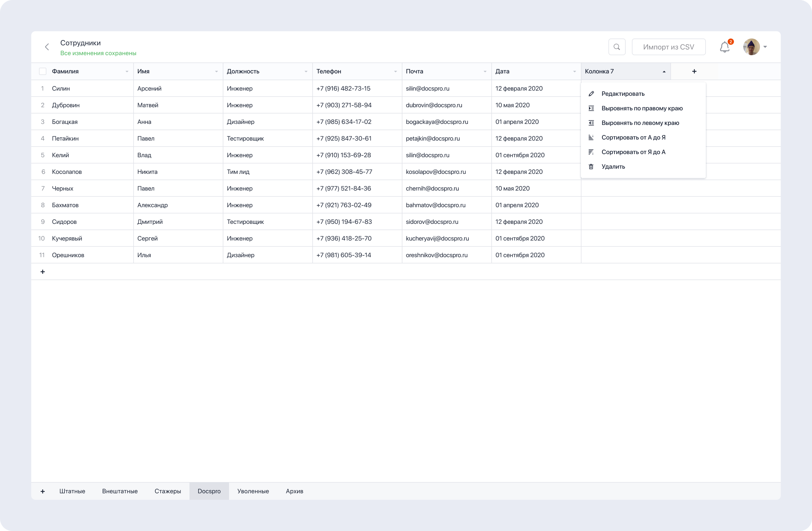
Task: Choose Сортировать от Я до А
Action: coord(643,152)
